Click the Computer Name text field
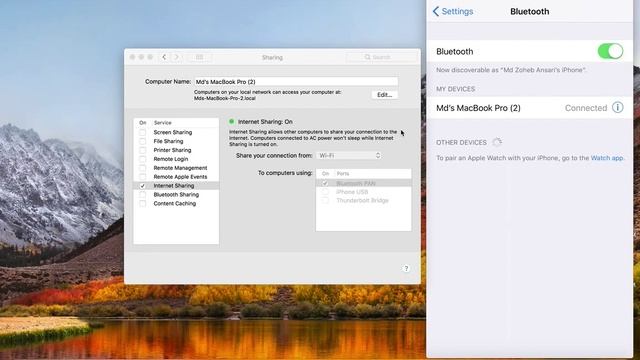The width and height of the screenshot is (640, 360). point(296,82)
